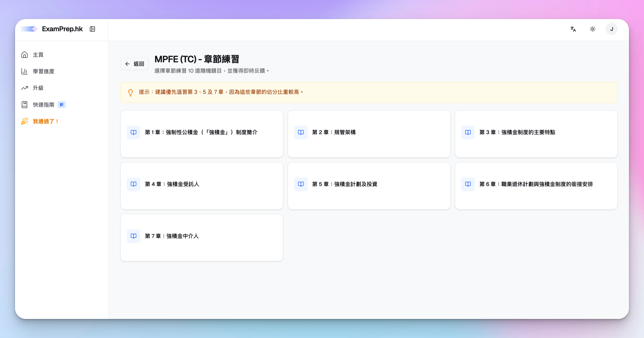Click the book icon on the 第 2 章 card
This screenshot has width=644, height=338.
click(x=301, y=132)
